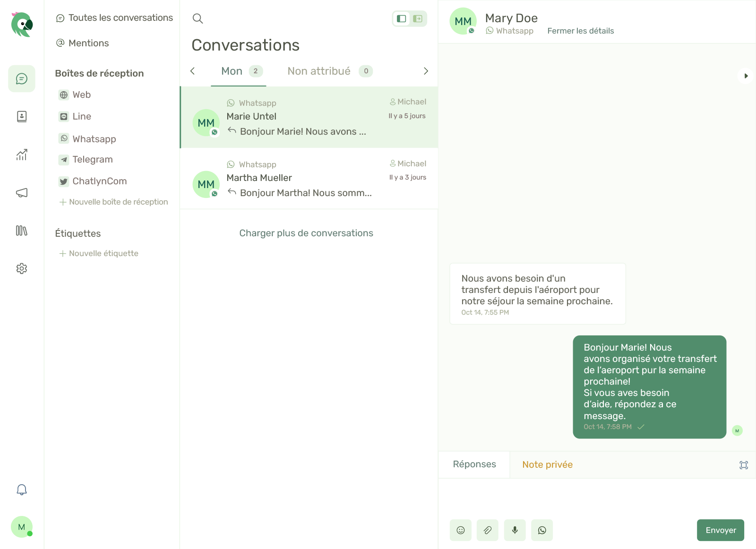This screenshot has width=756, height=549.
Task: Open notifications via the bell icon
Action: pos(21,490)
